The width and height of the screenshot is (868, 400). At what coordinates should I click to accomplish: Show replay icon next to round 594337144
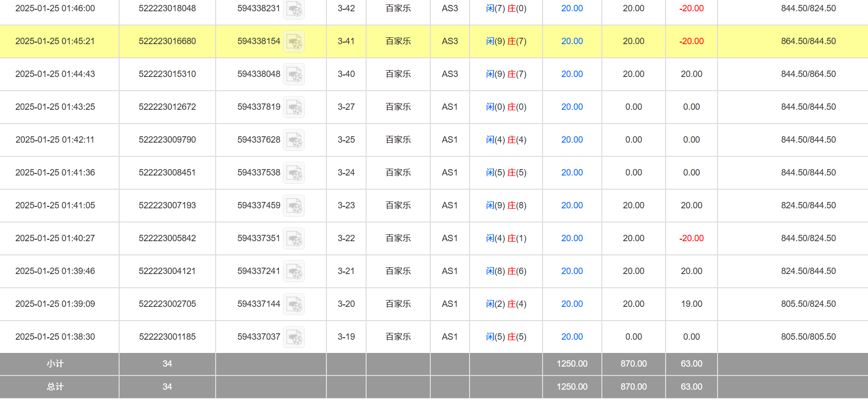click(x=294, y=304)
